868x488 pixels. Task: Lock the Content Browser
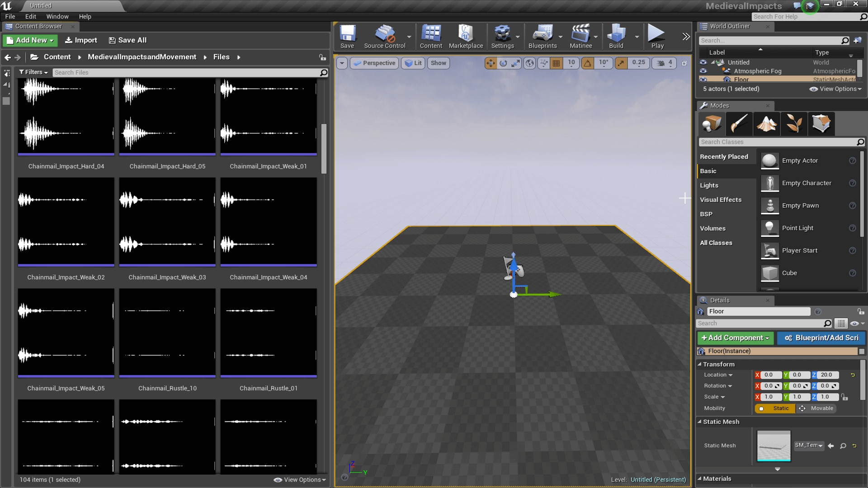pos(322,57)
